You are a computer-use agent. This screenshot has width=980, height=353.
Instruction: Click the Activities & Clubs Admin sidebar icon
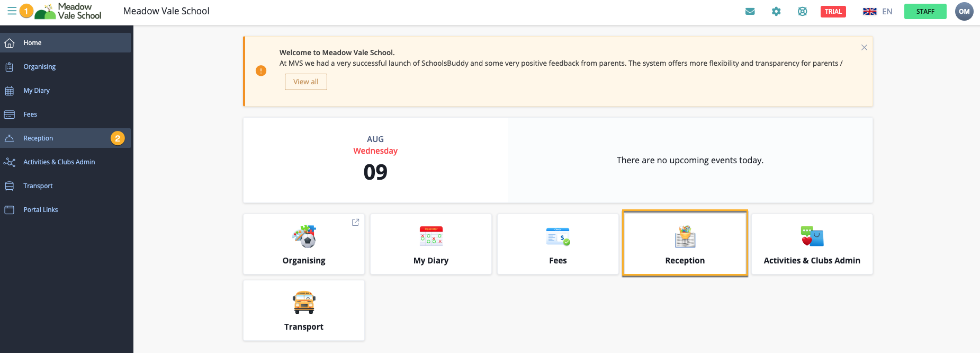10,162
